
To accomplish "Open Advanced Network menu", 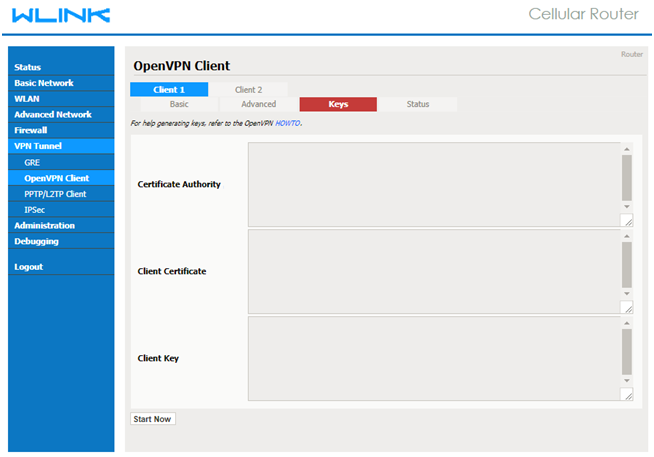I will coord(61,114).
